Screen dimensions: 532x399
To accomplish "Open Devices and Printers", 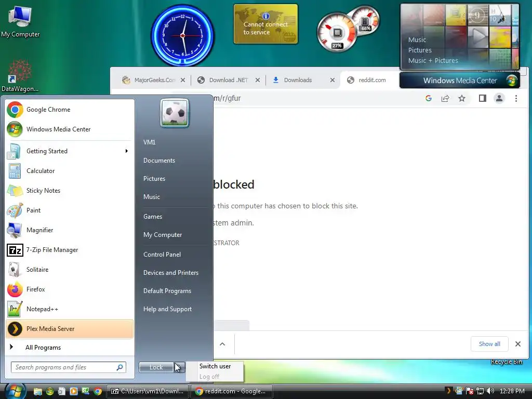I will pyautogui.click(x=170, y=273).
